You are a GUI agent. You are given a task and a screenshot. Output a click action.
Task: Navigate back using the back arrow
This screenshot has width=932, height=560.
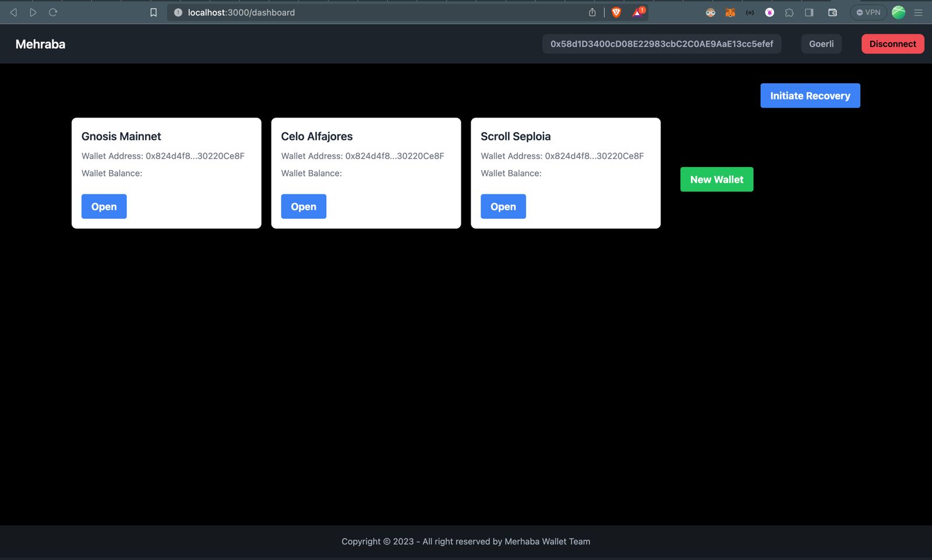(13, 11)
